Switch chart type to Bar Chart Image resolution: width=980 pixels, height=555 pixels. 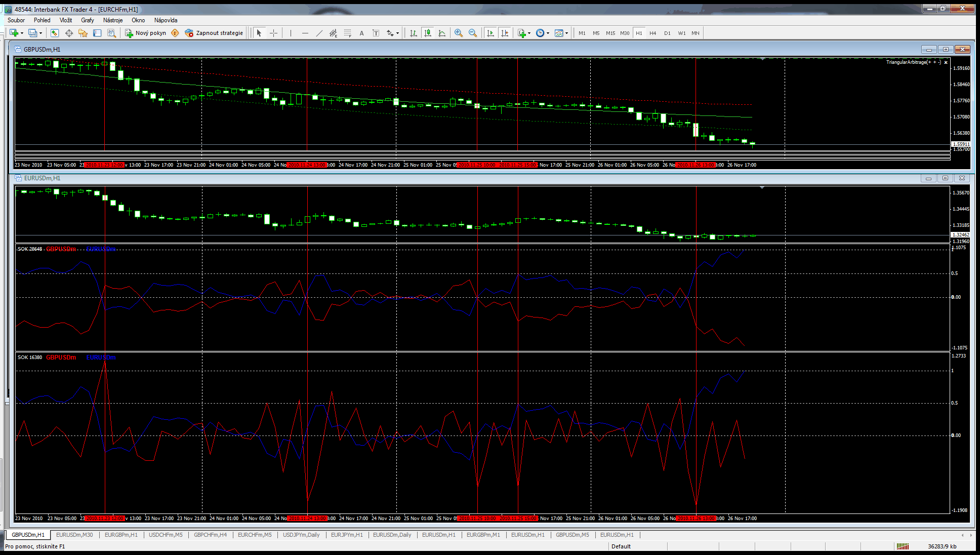coord(414,33)
